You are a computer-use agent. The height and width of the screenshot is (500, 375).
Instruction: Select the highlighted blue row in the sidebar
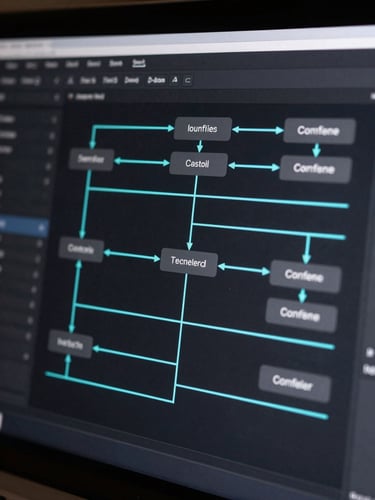point(24,227)
